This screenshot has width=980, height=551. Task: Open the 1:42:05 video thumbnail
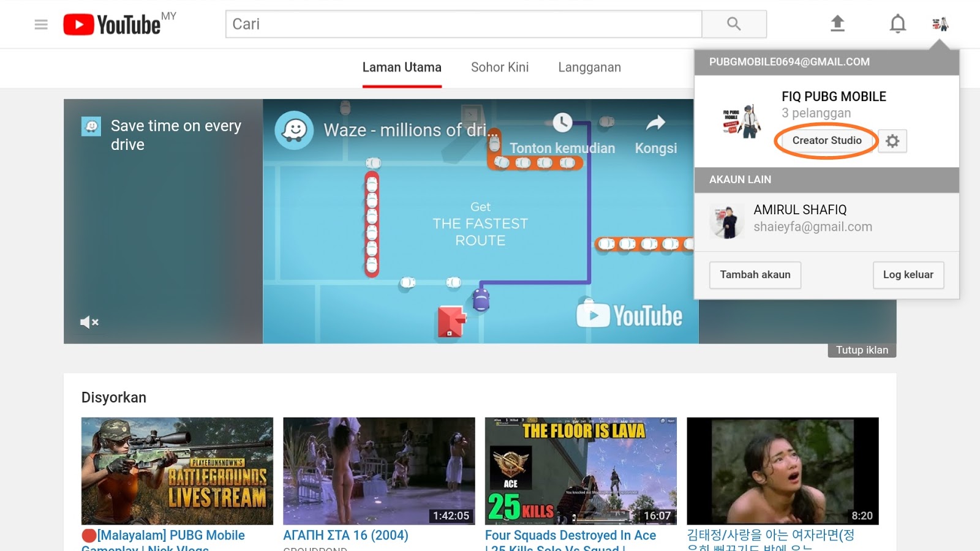click(379, 471)
